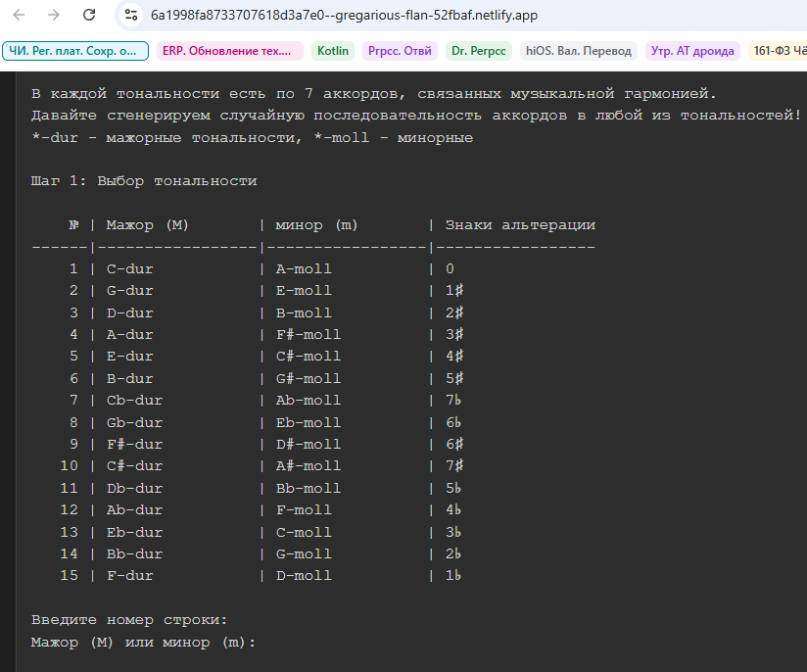
Task: Click the A#-moll cell
Action: coord(309,466)
